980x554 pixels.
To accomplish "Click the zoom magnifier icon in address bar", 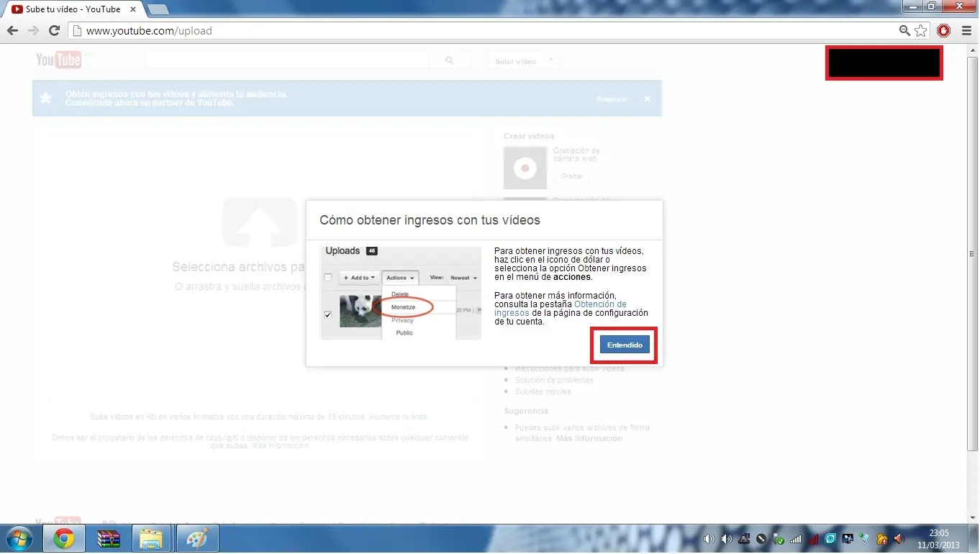I will pos(905,31).
